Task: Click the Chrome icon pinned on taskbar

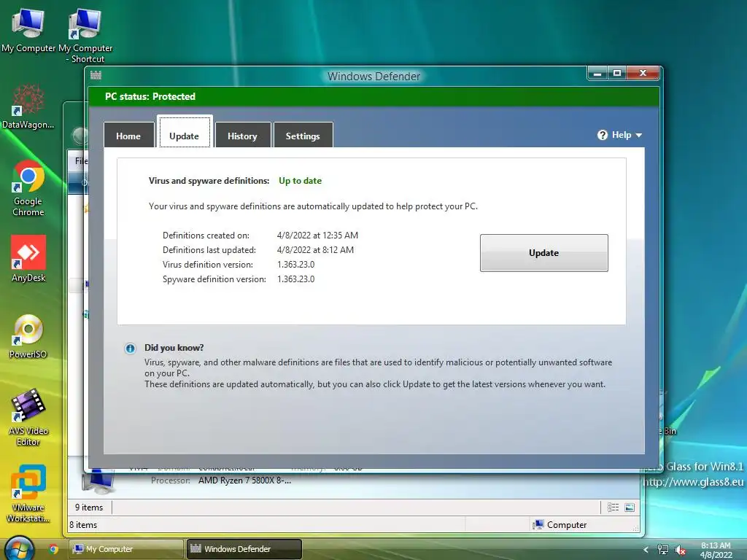Action: [53, 549]
